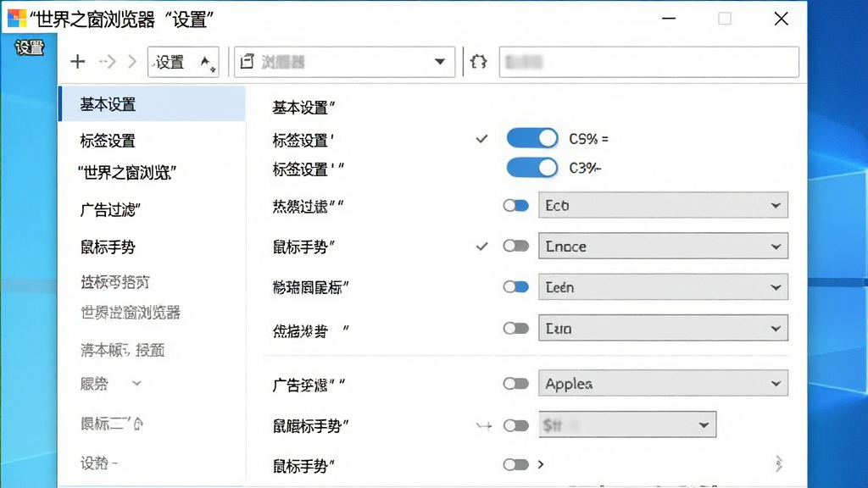This screenshot has height=488, width=868.
Task: Open “世界之窗浏览” in the sidebar
Action: [x=127, y=173]
